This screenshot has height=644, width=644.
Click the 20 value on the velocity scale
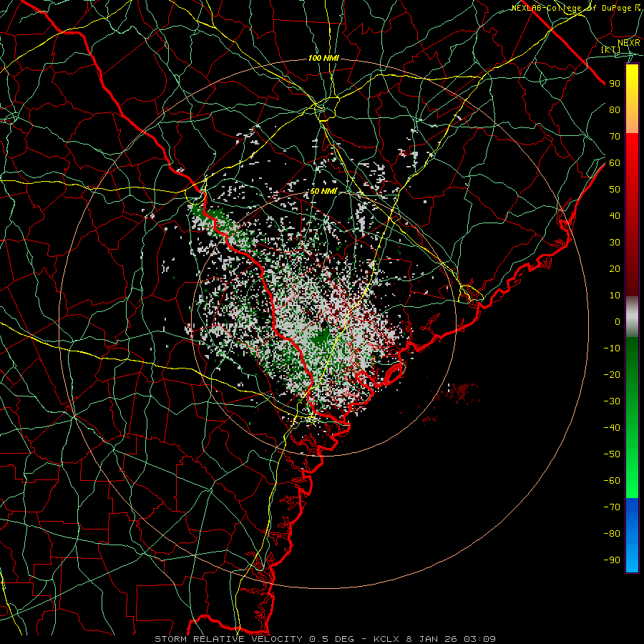pyautogui.click(x=615, y=268)
